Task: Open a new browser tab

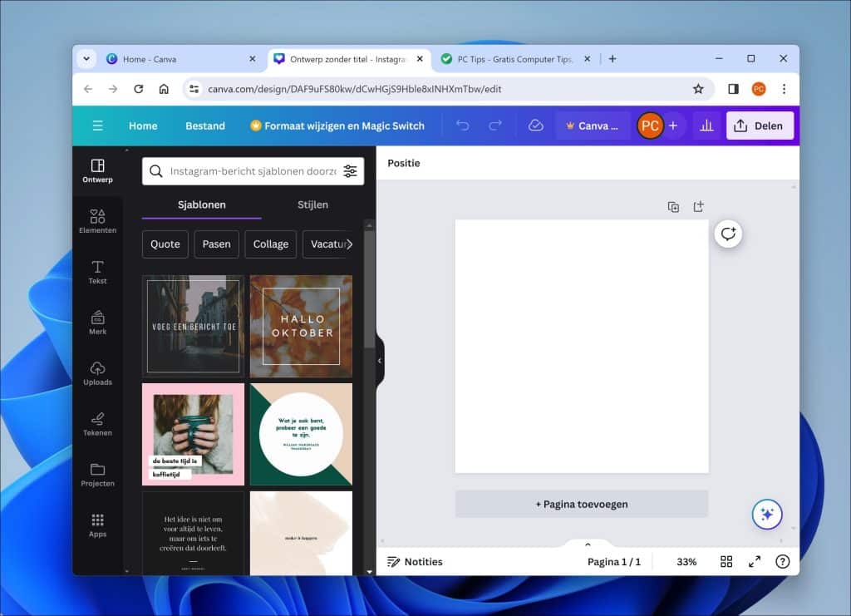Action: 612,59
